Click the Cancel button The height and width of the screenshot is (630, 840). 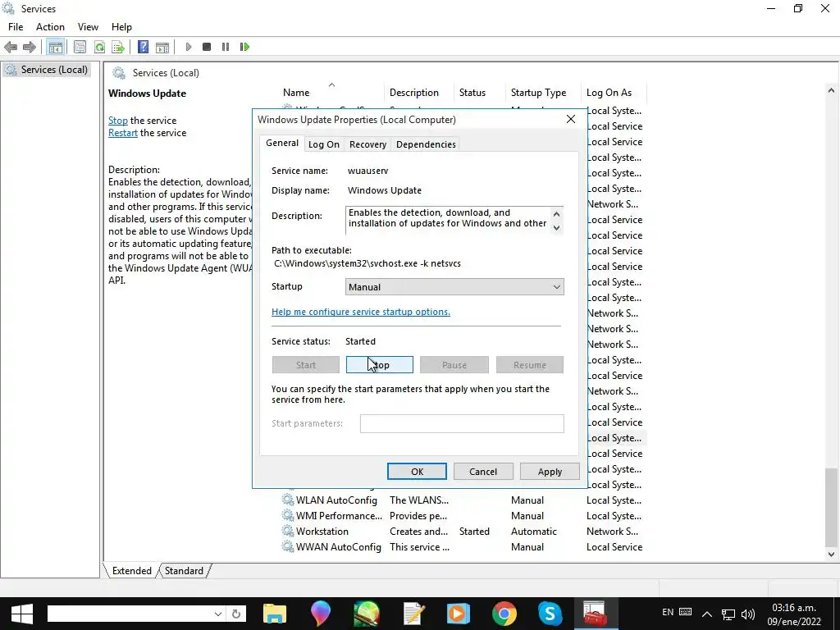click(483, 472)
